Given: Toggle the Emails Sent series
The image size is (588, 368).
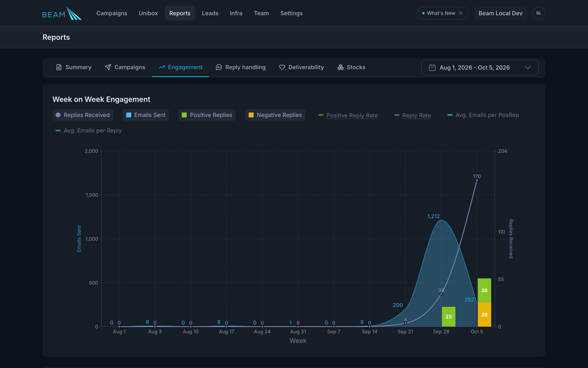Looking at the screenshot, I should click(146, 115).
